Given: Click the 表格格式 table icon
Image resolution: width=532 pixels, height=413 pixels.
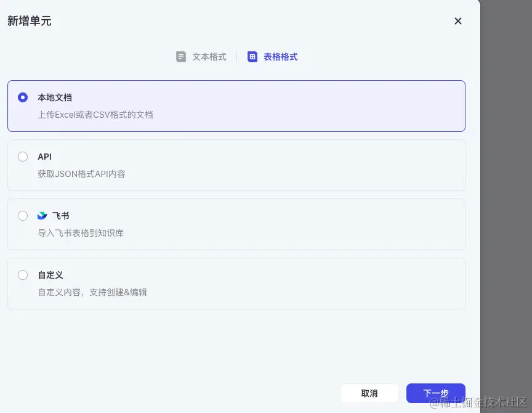Looking at the screenshot, I should (x=252, y=57).
